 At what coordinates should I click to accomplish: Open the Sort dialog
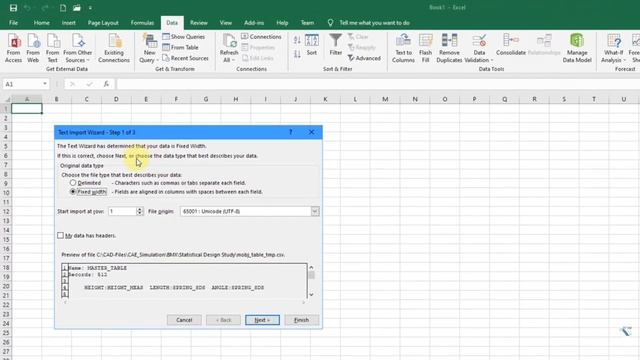[x=312, y=45]
